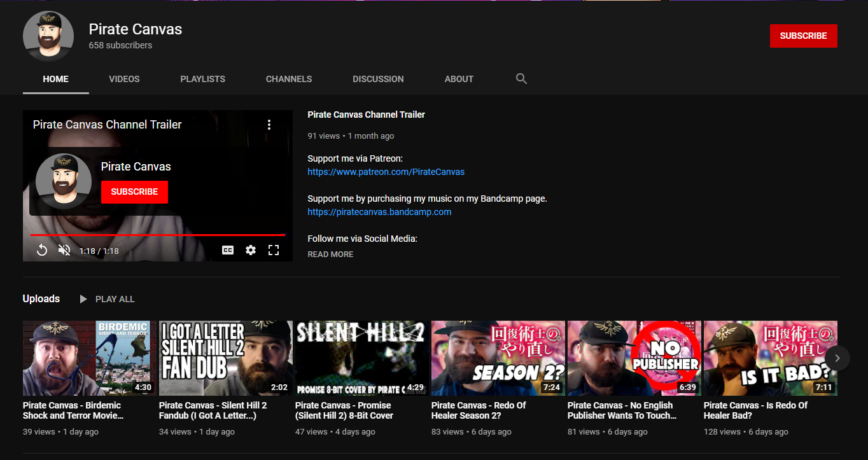Screen dimensions: 868x460
Task: Go to the Channels tab
Action: pos(289,79)
